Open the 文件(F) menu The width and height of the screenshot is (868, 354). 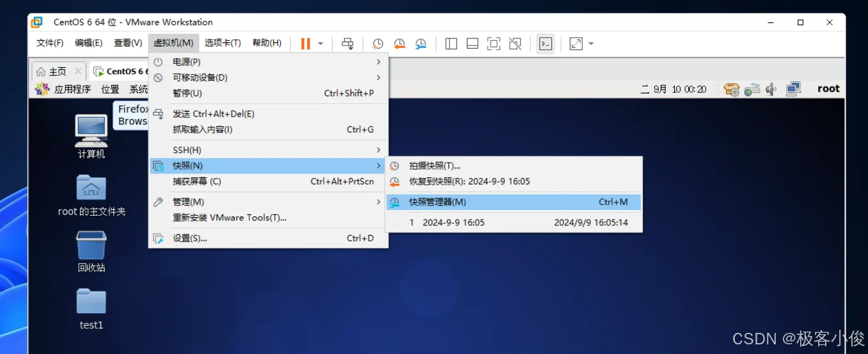click(50, 43)
